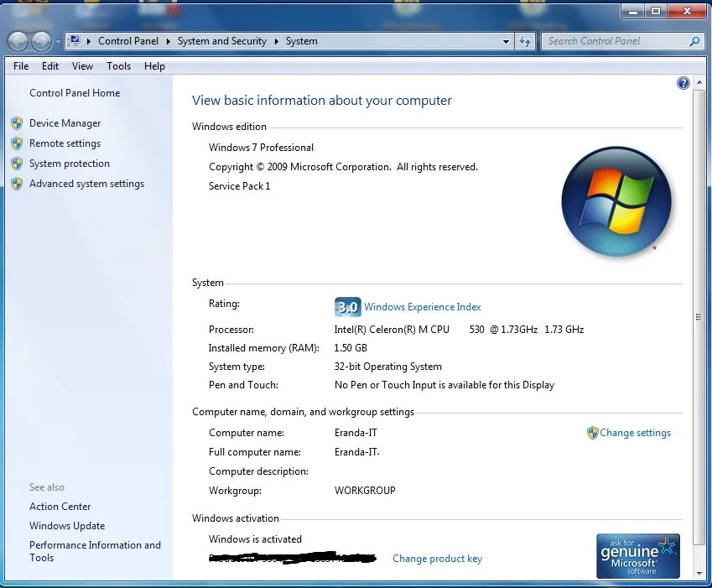Click the System breadcrumb

click(302, 41)
